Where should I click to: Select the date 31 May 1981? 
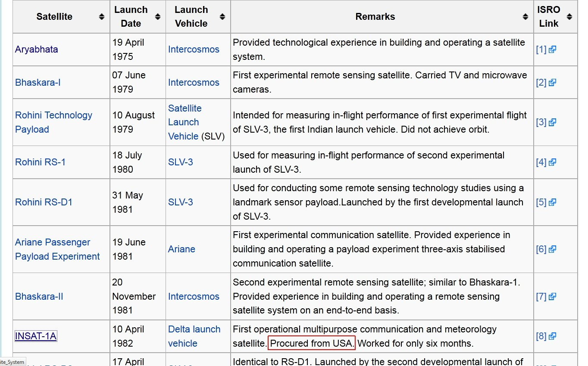click(128, 202)
